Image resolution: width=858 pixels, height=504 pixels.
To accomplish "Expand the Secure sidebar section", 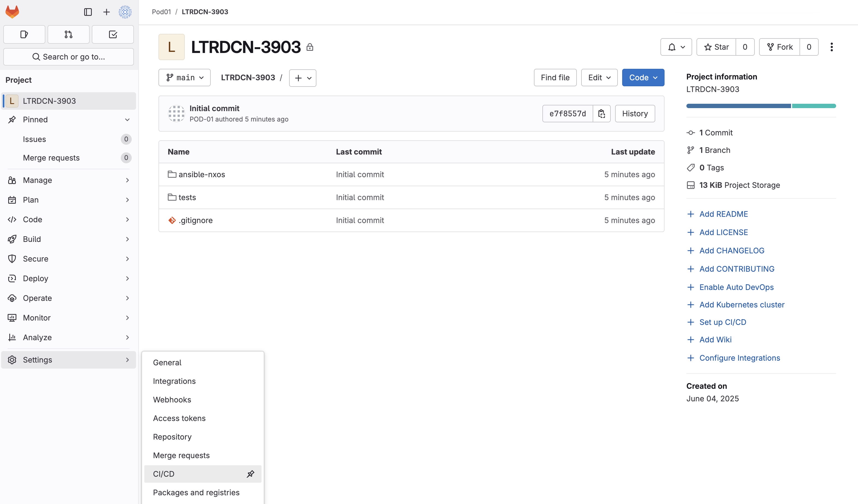I will (x=68, y=259).
